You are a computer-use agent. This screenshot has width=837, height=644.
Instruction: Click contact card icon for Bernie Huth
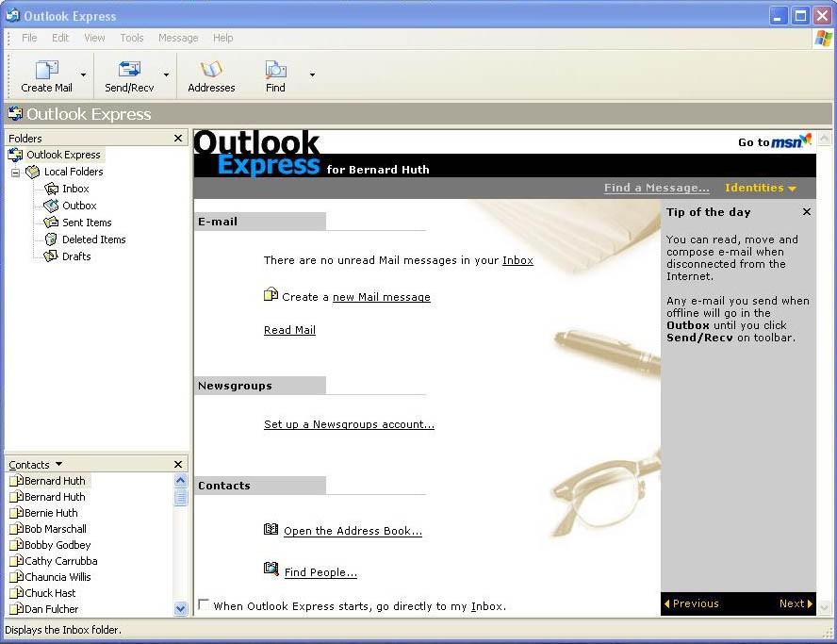[x=17, y=513]
